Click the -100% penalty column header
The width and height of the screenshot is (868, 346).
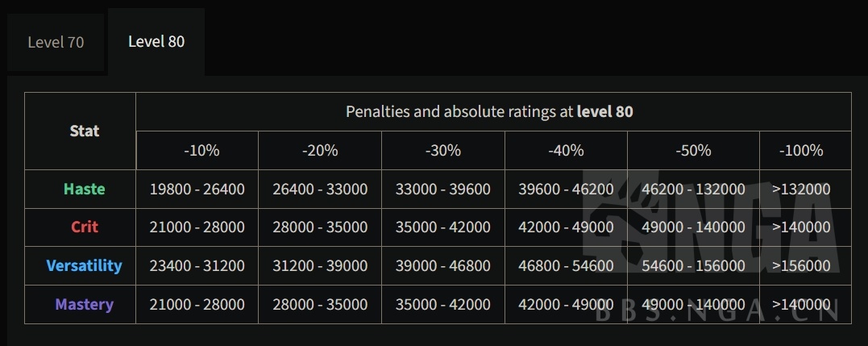801,151
